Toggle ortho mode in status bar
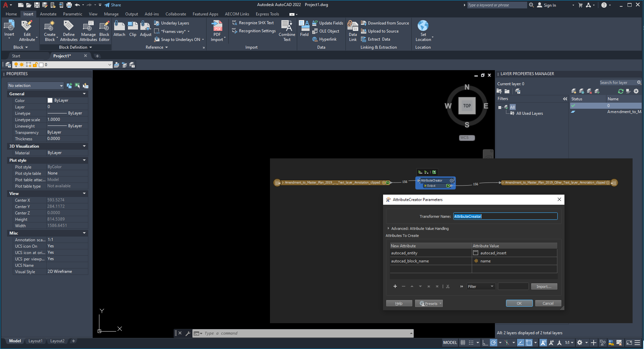This screenshot has width=644, height=349. pos(485,343)
